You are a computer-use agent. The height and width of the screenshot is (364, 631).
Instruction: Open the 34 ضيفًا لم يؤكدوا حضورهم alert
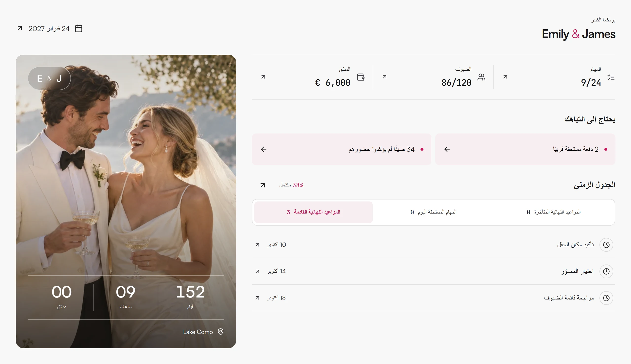coord(342,149)
